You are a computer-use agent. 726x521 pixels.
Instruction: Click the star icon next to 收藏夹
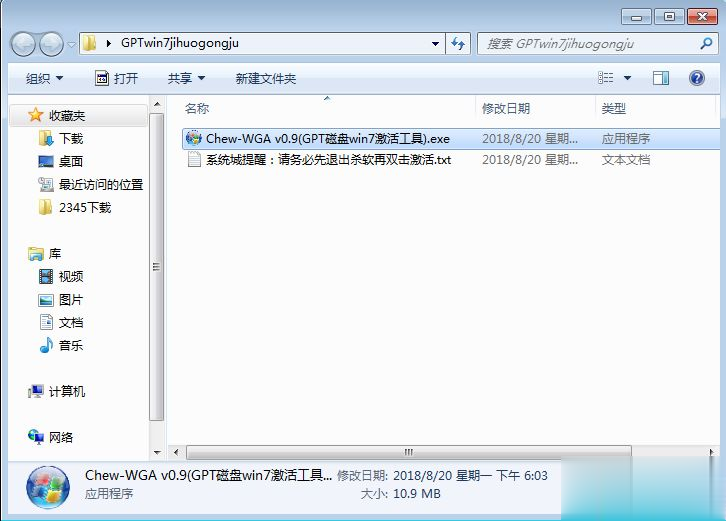36,115
